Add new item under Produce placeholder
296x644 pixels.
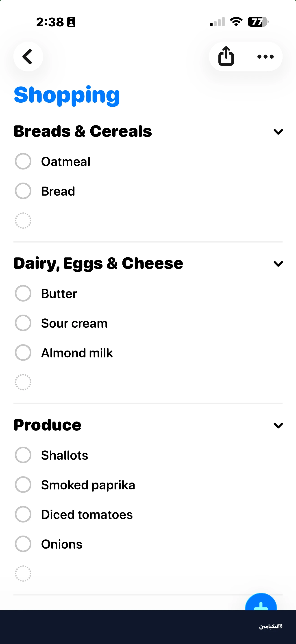point(23,573)
